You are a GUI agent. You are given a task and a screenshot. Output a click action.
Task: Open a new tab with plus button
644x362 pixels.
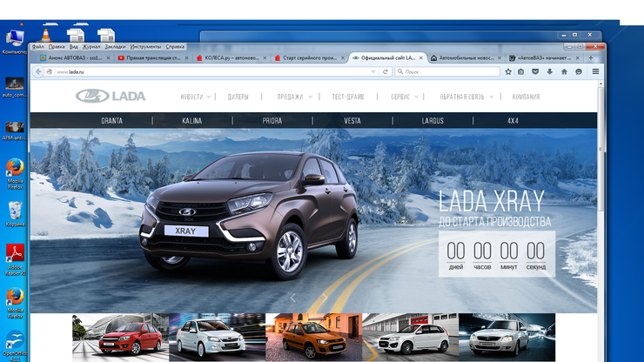pos(591,58)
